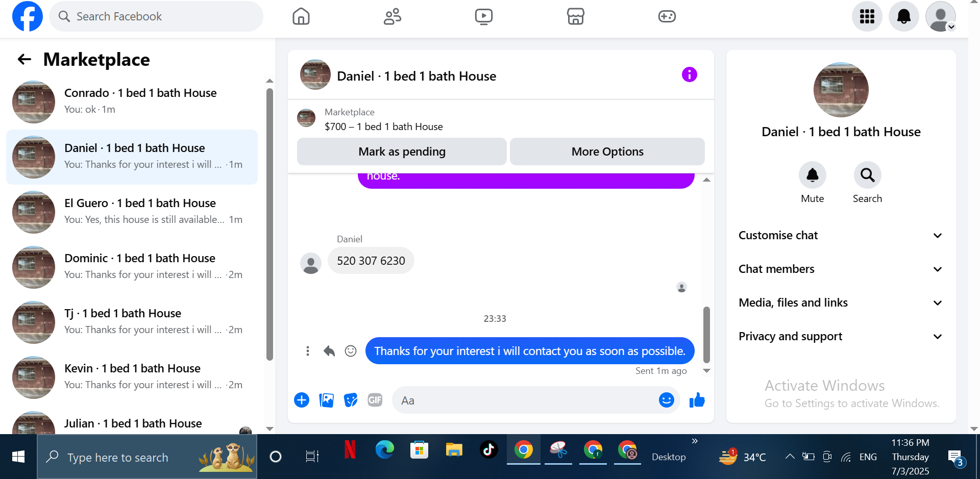The height and width of the screenshot is (479, 980).
Task: Reply to the sent message arrow icon
Action: (329, 351)
